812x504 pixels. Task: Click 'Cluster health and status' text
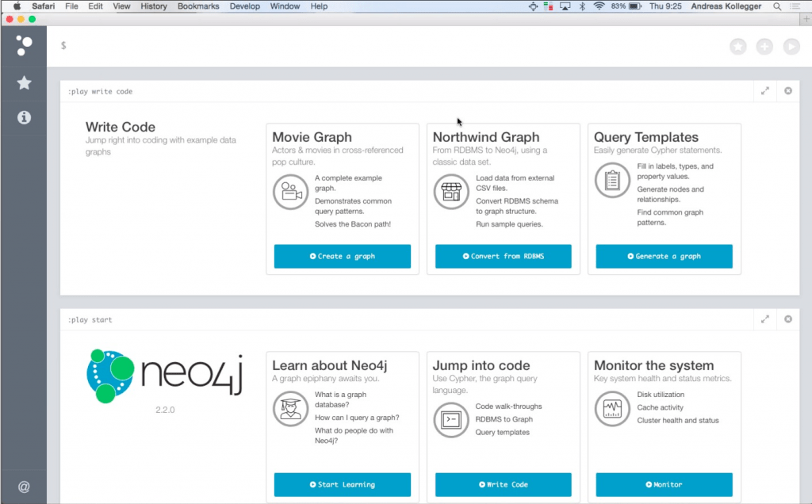pyautogui.click(x=678, y=420)
